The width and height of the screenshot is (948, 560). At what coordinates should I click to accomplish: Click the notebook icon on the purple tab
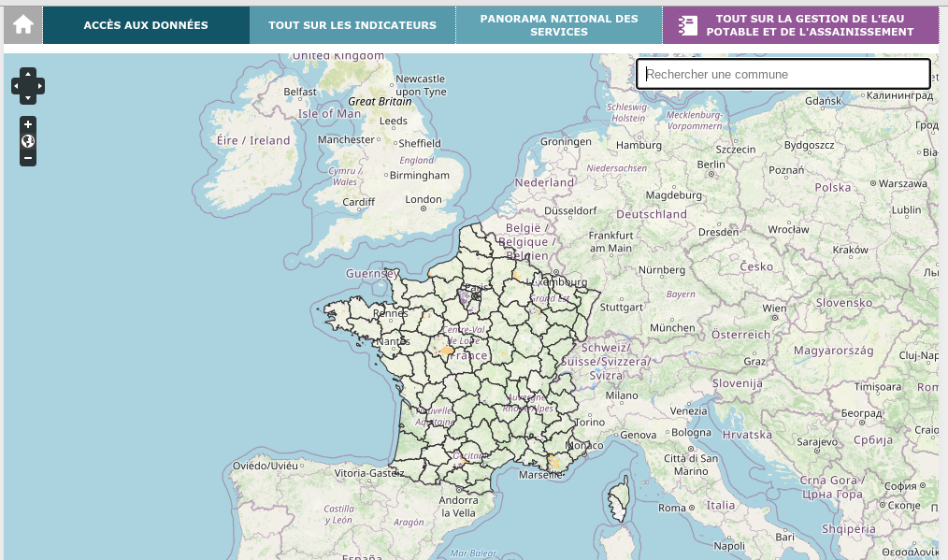(x=688, y=25)
